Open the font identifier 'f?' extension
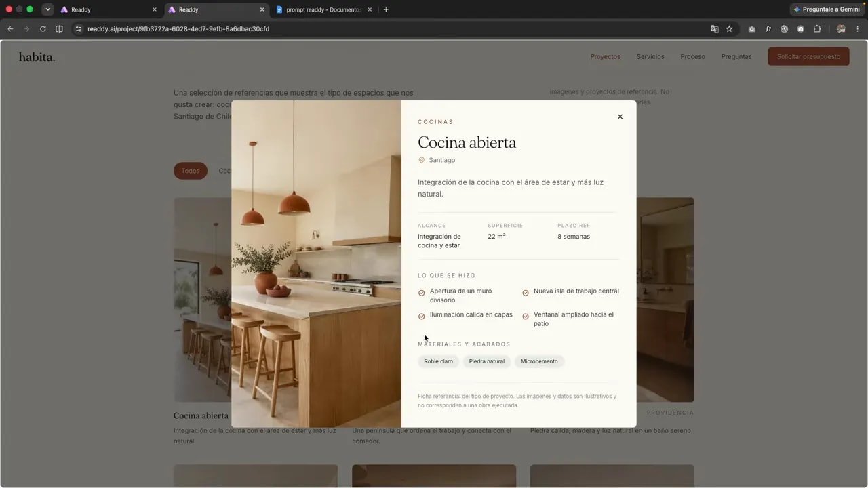Viewport: 868px width, 488px height. (768, 29)
